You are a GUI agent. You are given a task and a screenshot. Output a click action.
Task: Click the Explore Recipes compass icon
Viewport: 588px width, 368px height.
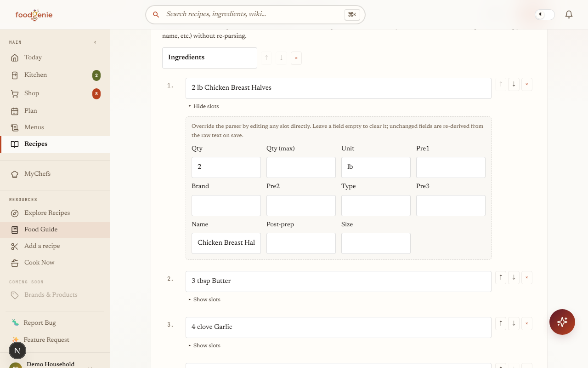(x=15, y=213)
